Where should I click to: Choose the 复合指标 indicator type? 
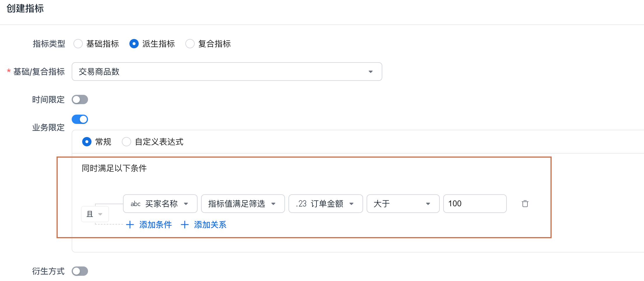[x=190, y=44]
